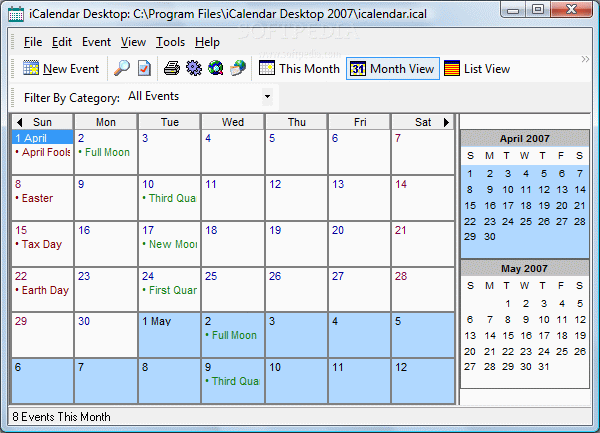Switch to List View

coord(477,69)
